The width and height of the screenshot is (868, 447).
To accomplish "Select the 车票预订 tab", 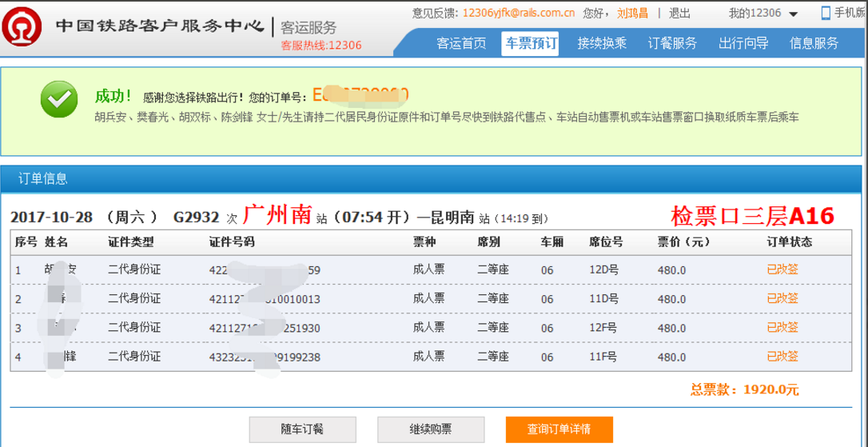I will (x=530, y=44).
